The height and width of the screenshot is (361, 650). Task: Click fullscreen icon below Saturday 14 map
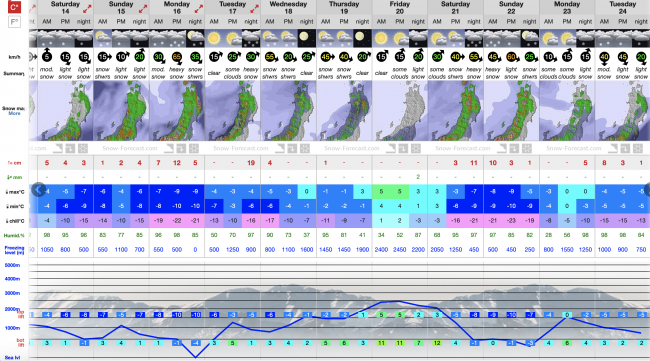coord(82,148)
